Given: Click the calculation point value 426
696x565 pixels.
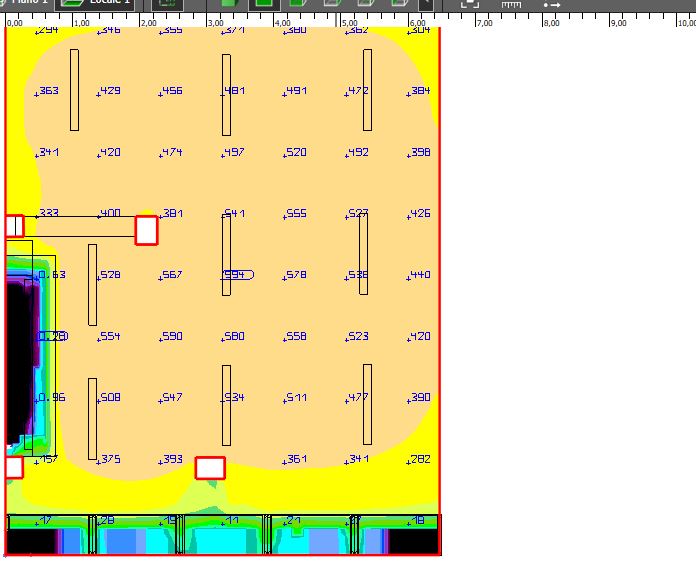Looking at the screenshot, I should point(420,213).
